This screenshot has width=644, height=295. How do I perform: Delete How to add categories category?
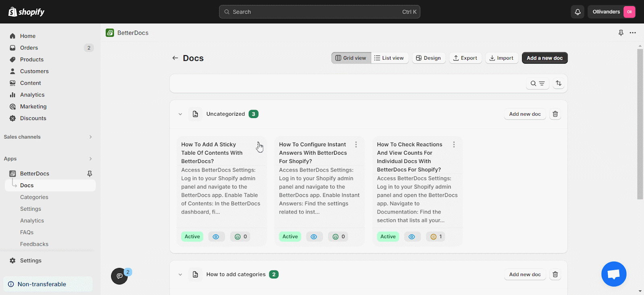pyautogui.click(x=555, y=274)
